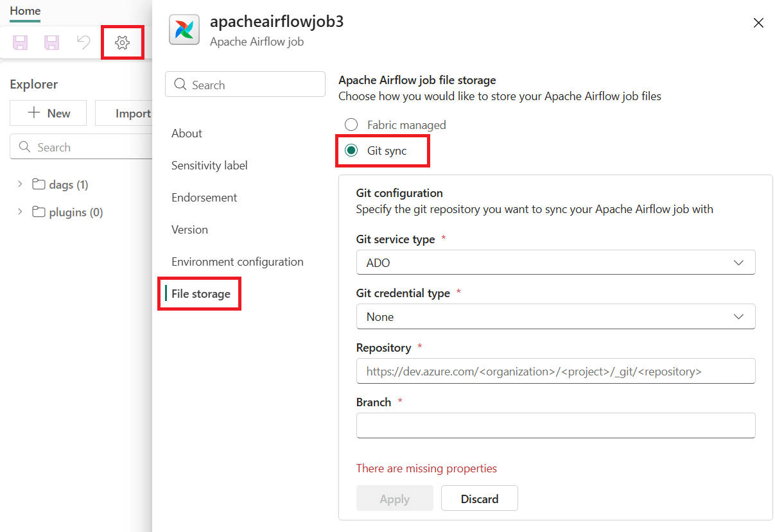Click the Import button
The height and width of the screenshot is (532, 775).
[x=124, y=113]
